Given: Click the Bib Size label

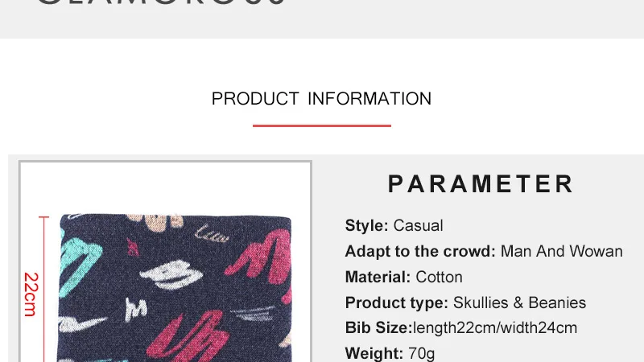Looking at the screenshot, I should (x=378, y=328).
